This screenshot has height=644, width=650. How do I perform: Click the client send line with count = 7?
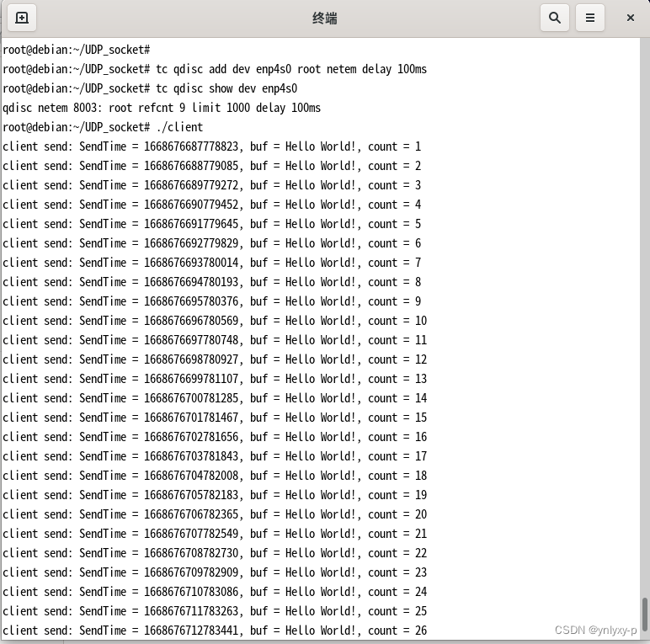tap(212, 263)
